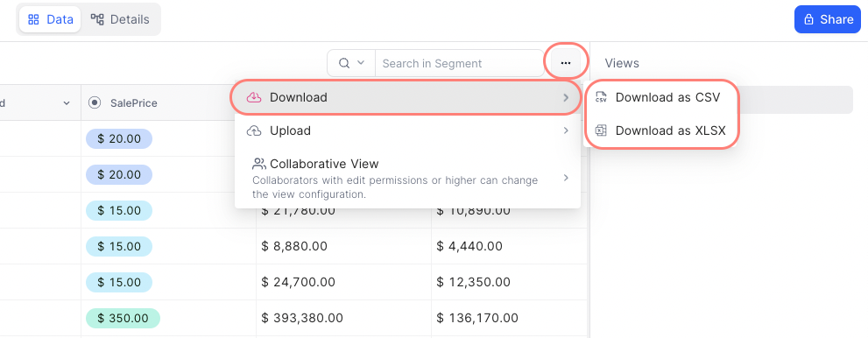Click the Collaborative View people icon
This screenshot has width=868, height=338.
(259, 164)
